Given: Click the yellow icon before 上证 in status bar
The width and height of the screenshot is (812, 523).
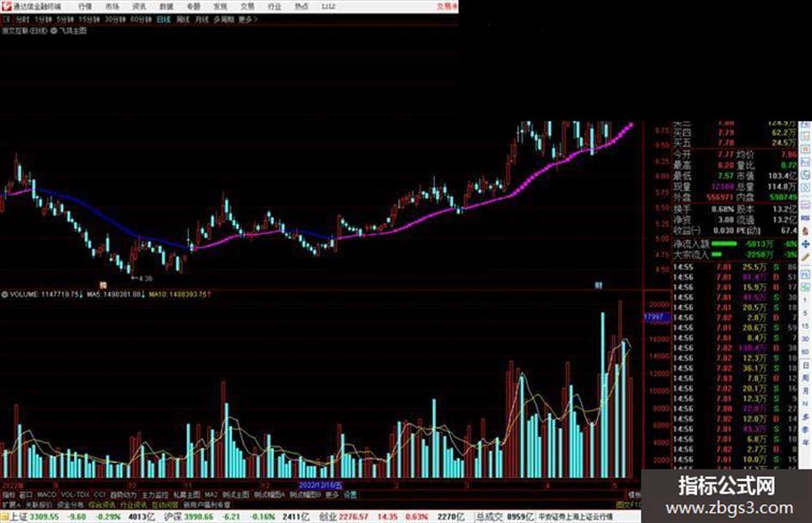Looking at the screenshot, I should click(4, 516).
